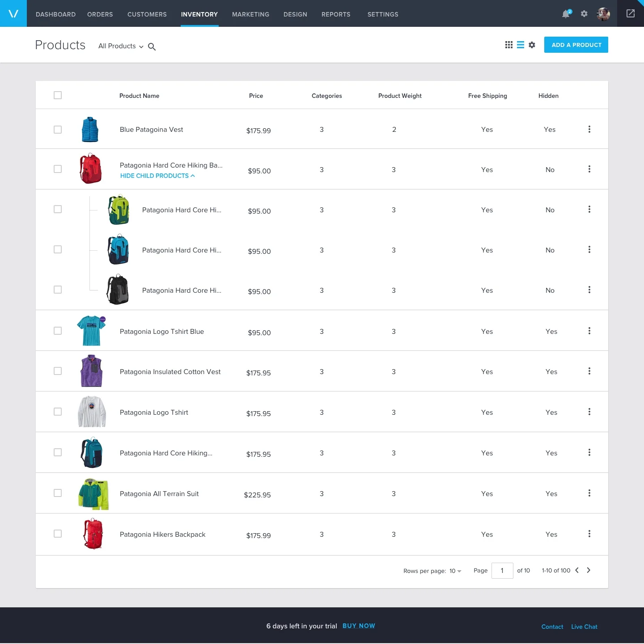
Task: Click the Patagonia Logo Tshirt Blue thumbnail
Action: [x=91, y=331]
